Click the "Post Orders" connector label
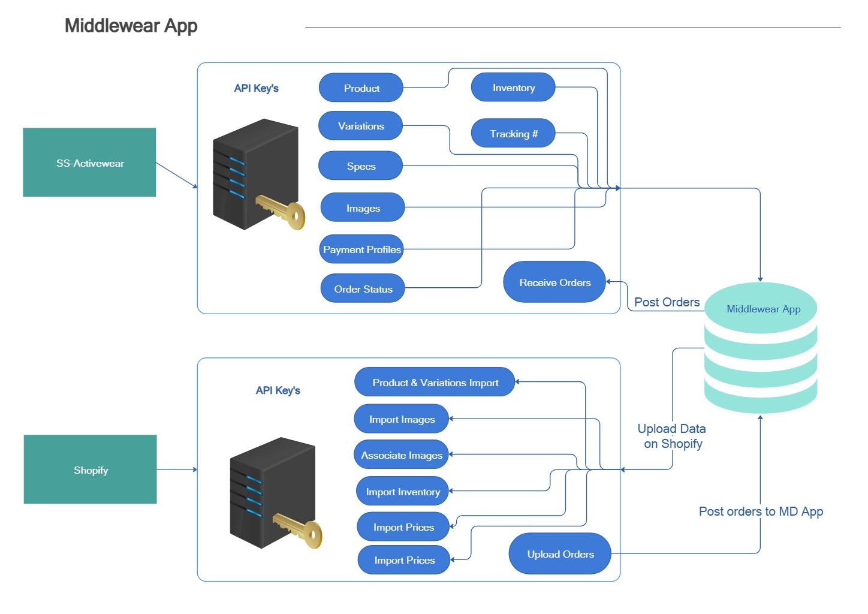 [x=667, y=302]
